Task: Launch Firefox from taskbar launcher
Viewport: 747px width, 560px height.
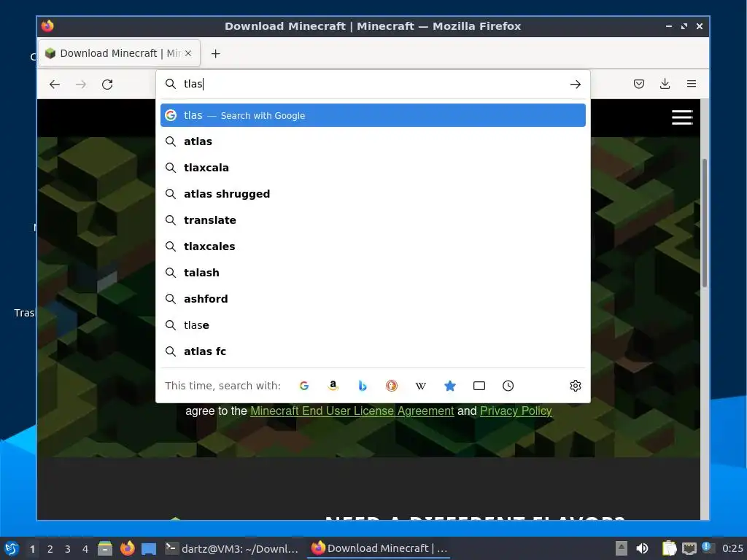Action: 127,548
